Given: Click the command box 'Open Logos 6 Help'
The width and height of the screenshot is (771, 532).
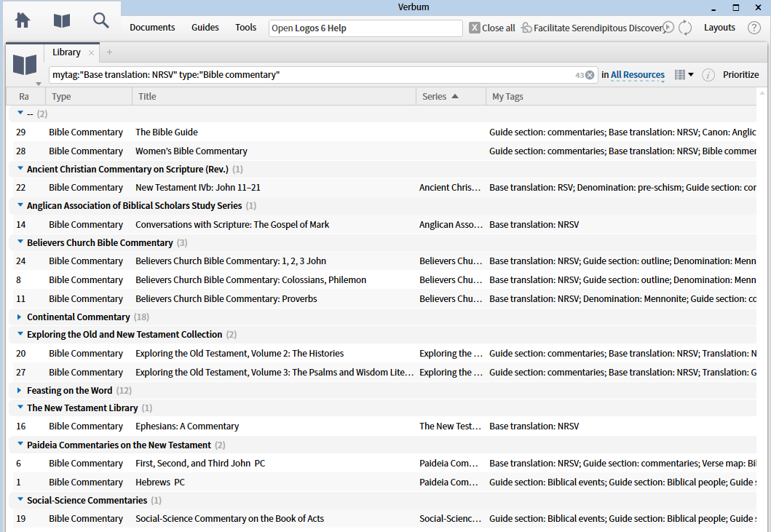Looking at the screenshot, I should click(x=365, y=28).
